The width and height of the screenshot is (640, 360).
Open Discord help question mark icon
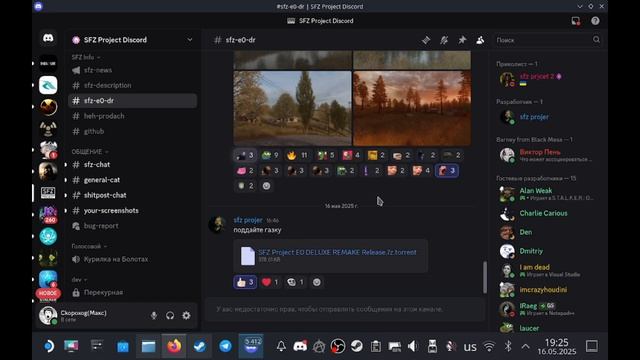coord(595,21)
